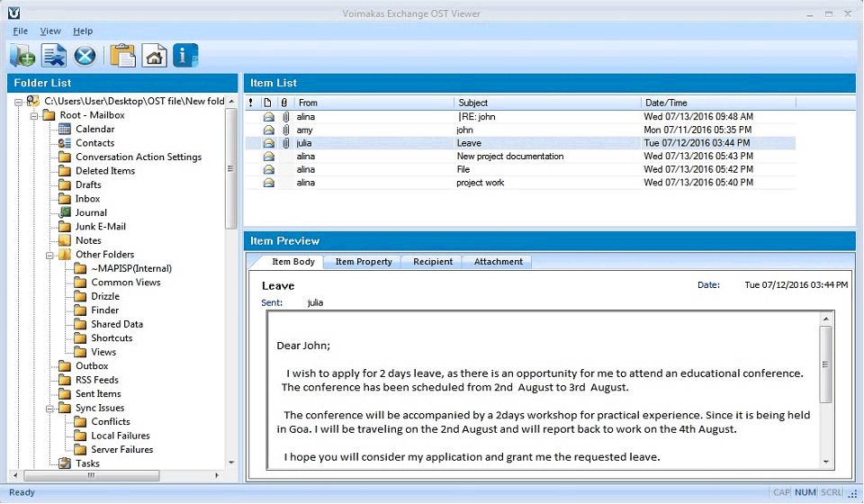This screenshot has width=864, height=504.
Task: Select the Shortcuts folder
Action: 112,338
